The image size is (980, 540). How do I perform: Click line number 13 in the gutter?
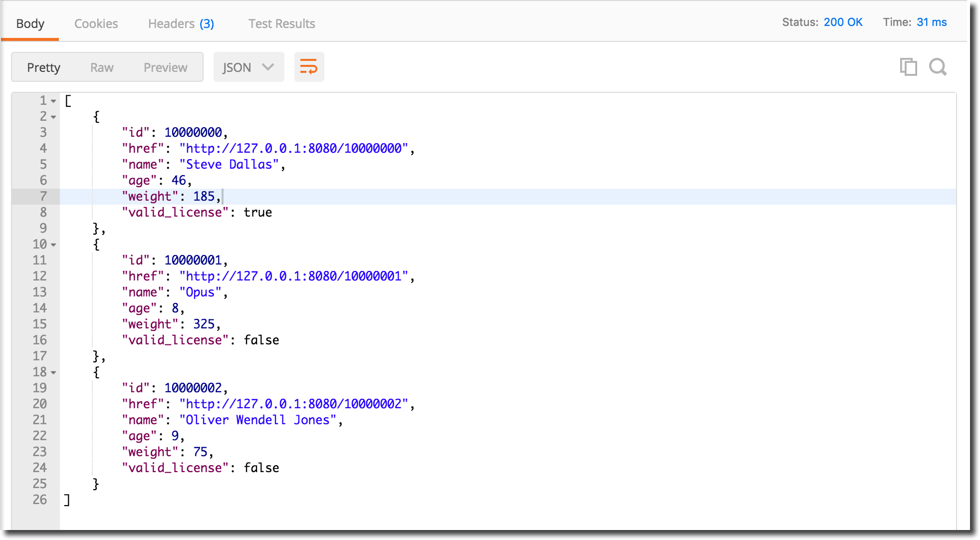40,292
